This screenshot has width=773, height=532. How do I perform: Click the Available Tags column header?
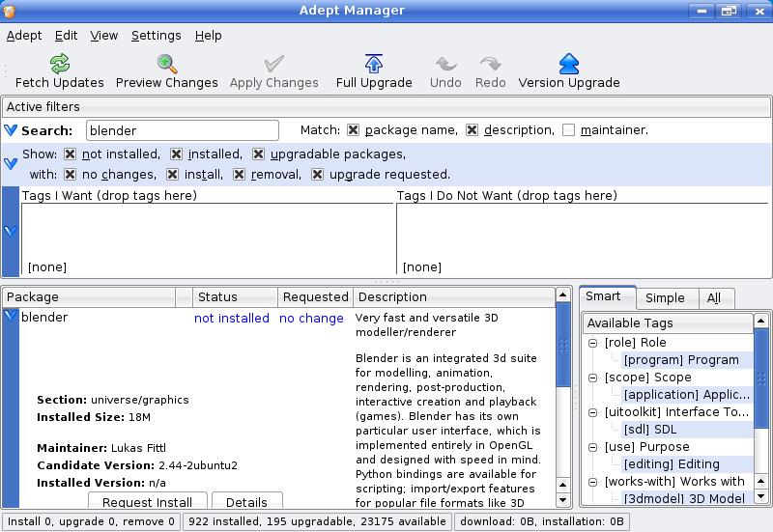[669, 323]
